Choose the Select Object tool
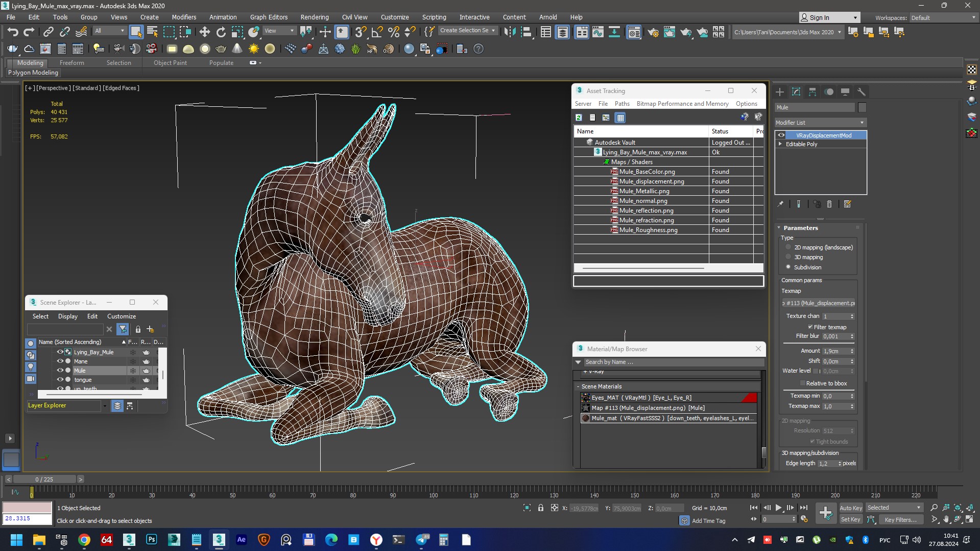 click(136, 32)
